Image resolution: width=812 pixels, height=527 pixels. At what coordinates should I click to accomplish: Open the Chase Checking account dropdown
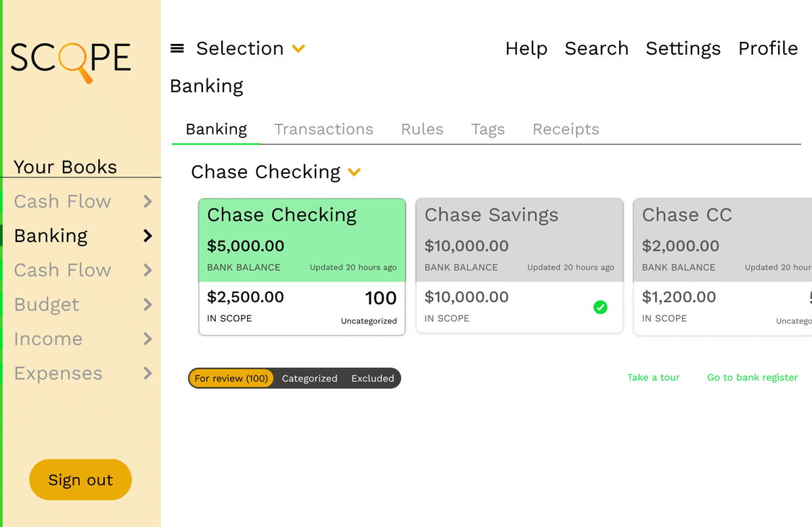pyautogui.click(x=353, y=172)
